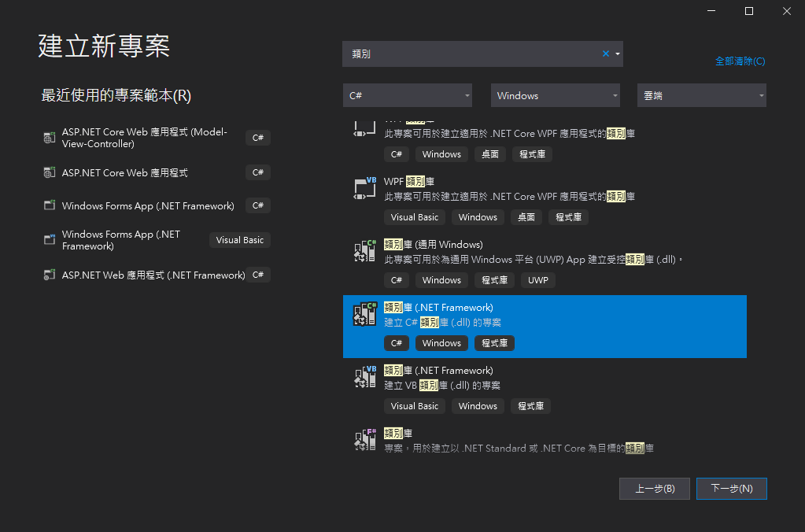Screen dimensions: 805x532
Task: Click 全部清除(C) to clear all filters
Action: coord(740,61)
